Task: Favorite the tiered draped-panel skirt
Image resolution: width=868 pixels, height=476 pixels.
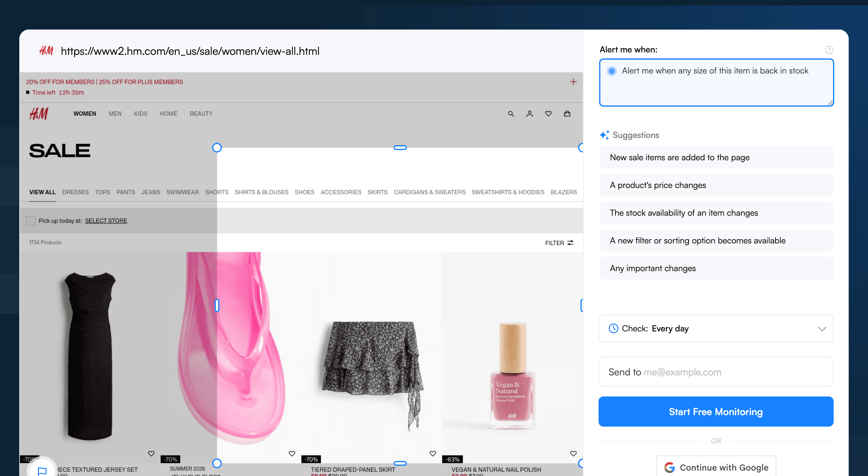Action: pyautogui.click(x=433, y=454)
